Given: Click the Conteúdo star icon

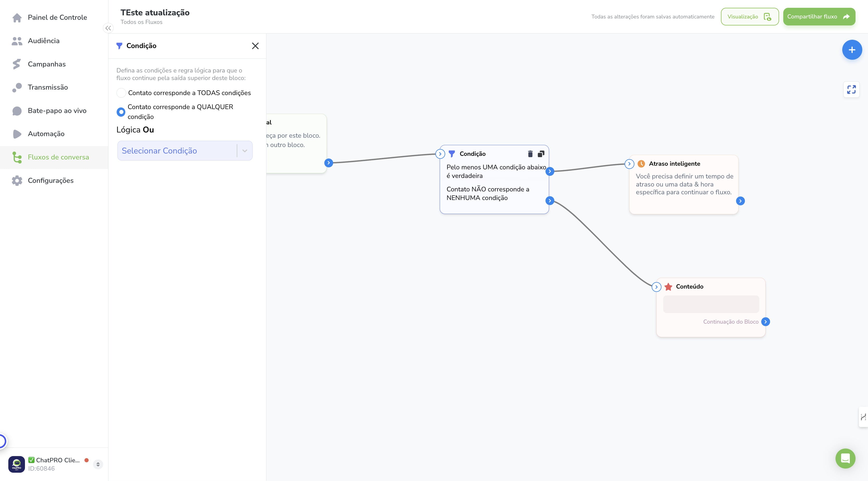Looking at the screenshot, I should pyautogui.click(x=668, y=287).
